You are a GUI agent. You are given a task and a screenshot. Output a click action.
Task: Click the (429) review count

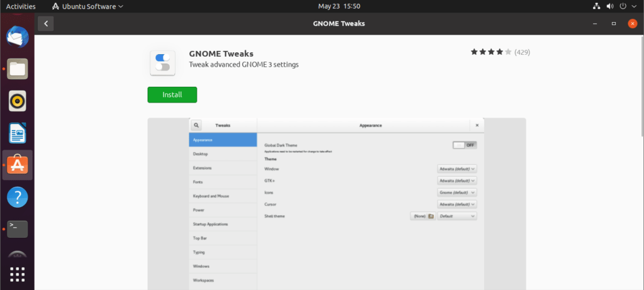522,52
